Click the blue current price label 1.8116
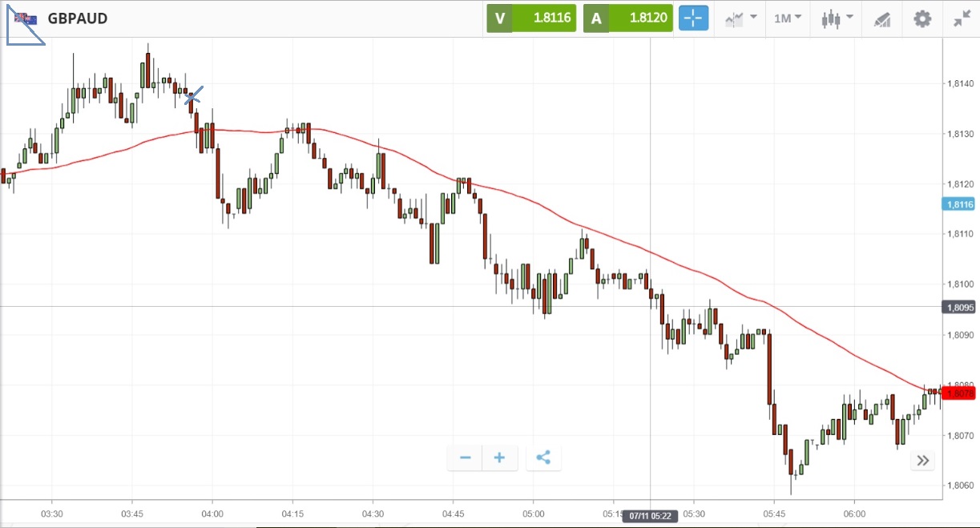The height and width of the screenshot is (528, 980). point(960,204)
